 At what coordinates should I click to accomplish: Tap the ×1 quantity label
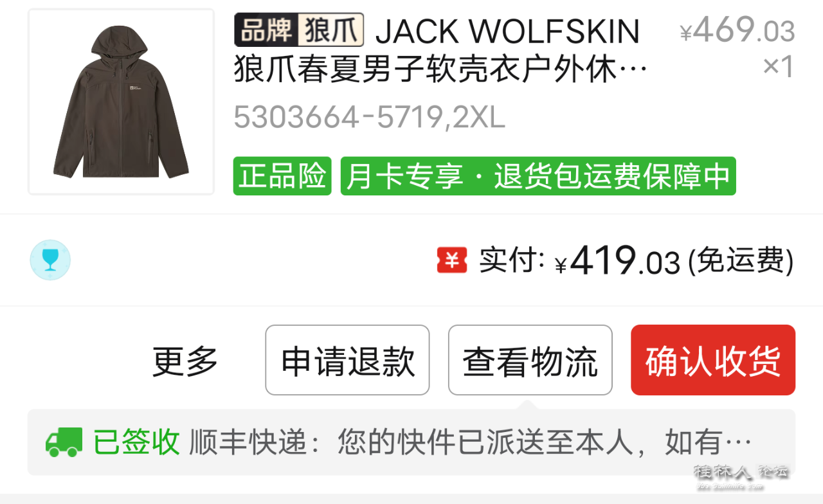(779, 67)
